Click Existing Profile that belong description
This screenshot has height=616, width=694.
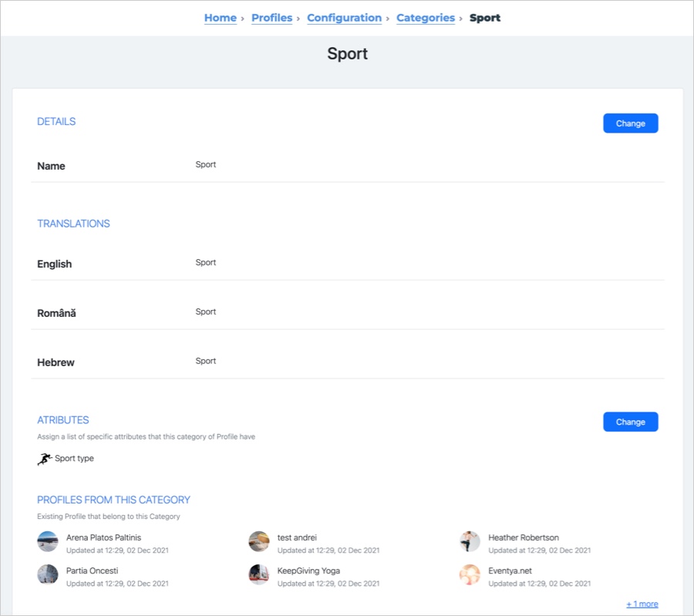109,517
